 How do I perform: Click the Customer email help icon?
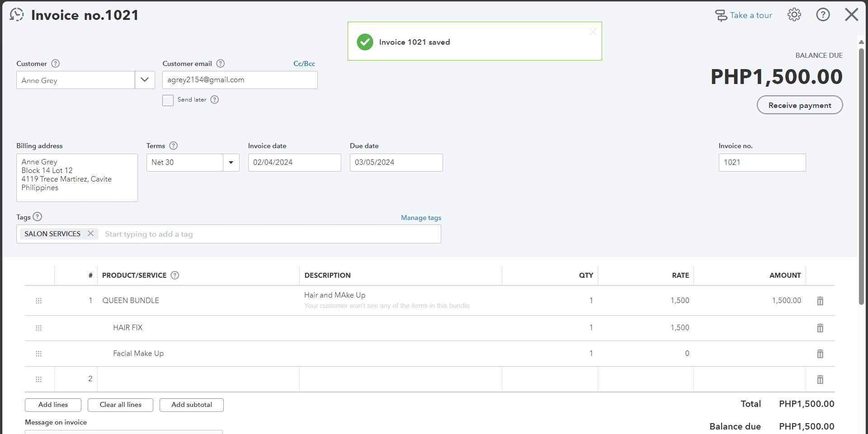coord(221,64)
